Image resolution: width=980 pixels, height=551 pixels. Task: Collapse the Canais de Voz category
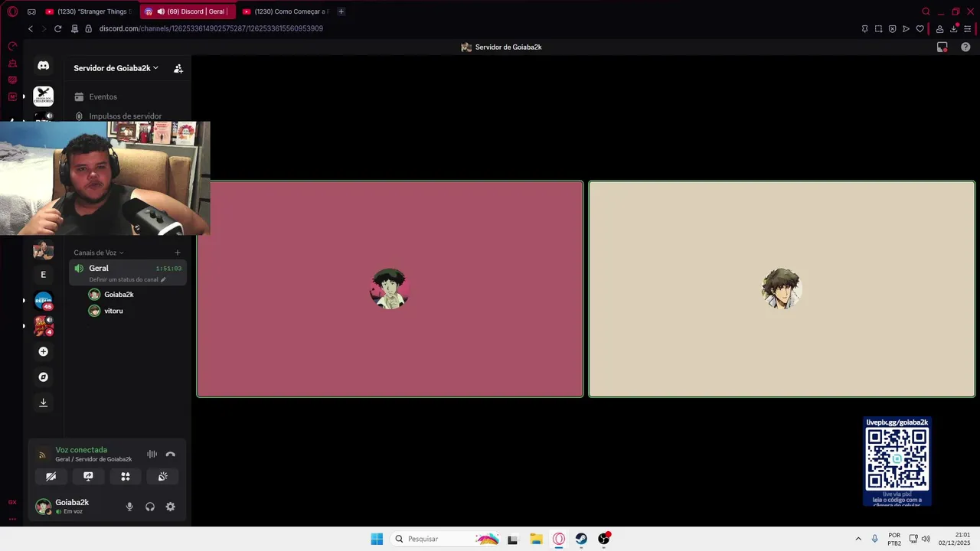point(99,253)
